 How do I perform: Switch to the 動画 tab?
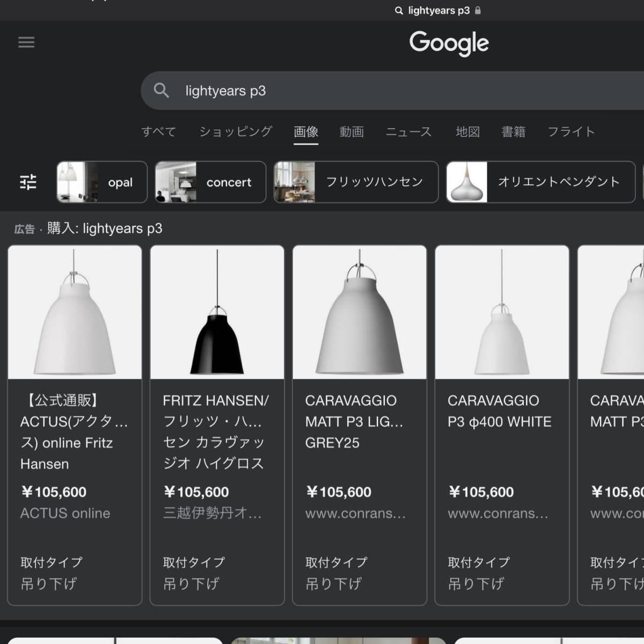click(352, 131)
